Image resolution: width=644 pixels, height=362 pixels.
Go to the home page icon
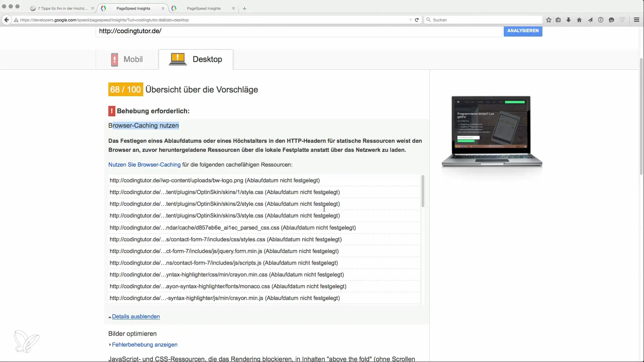(x=579, y=20)
